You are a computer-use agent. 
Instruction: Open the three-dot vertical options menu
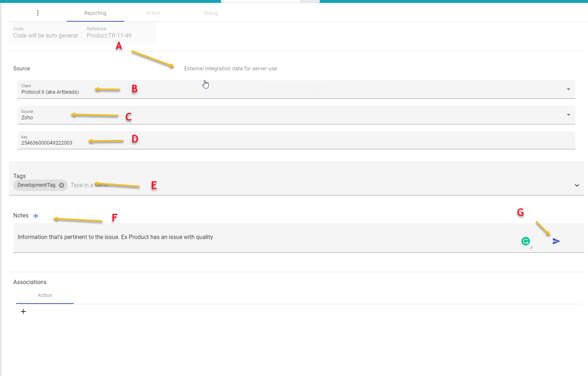(38, 13)
